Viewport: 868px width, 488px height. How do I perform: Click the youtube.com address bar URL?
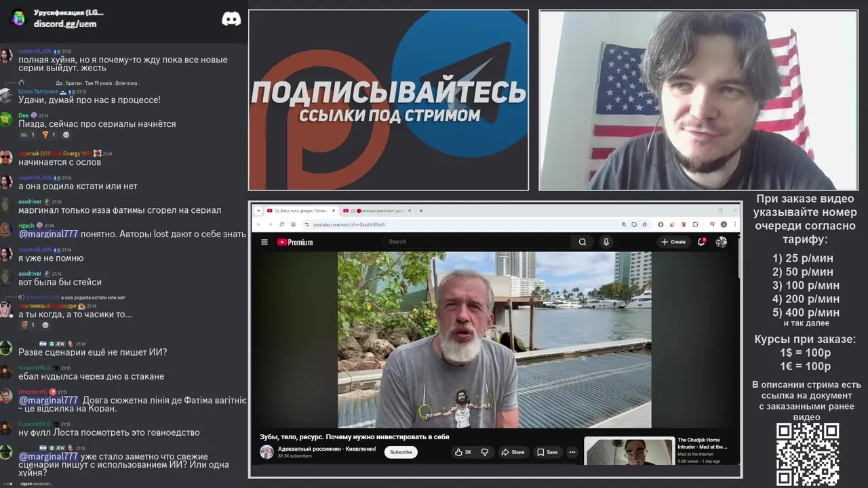coord(349,224)
